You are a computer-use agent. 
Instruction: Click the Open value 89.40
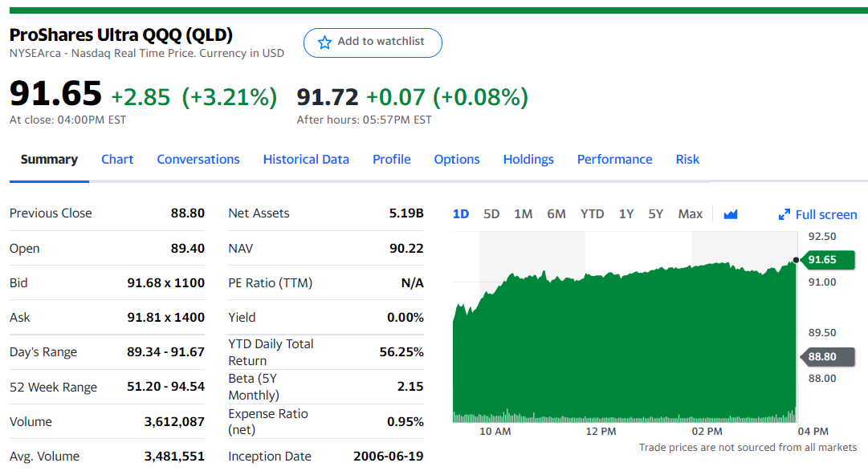(188, 249)
